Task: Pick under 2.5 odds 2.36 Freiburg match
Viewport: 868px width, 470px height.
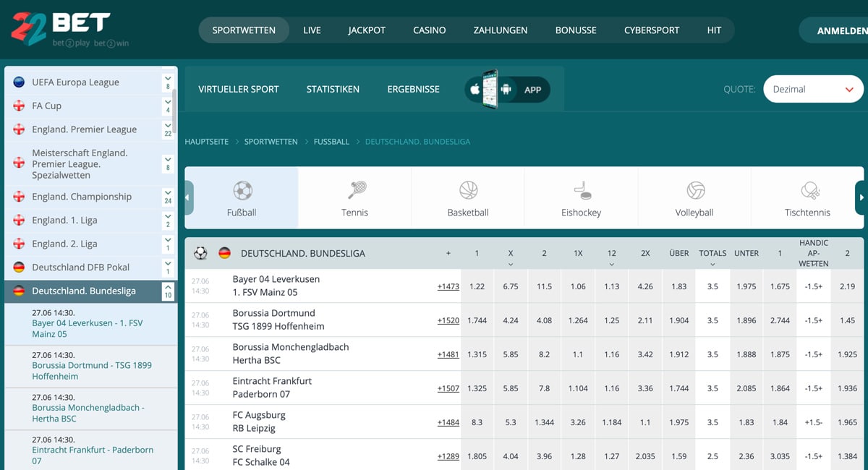Action: point(746,456)
